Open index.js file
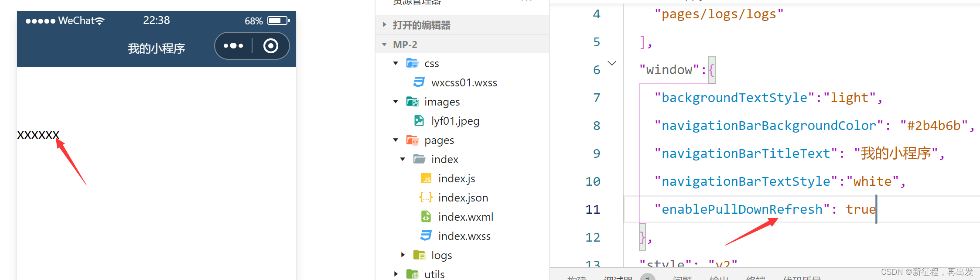Image resolution: width=980 pixels, height=280 pixels. pyautogui.click(x=457, y=178)
